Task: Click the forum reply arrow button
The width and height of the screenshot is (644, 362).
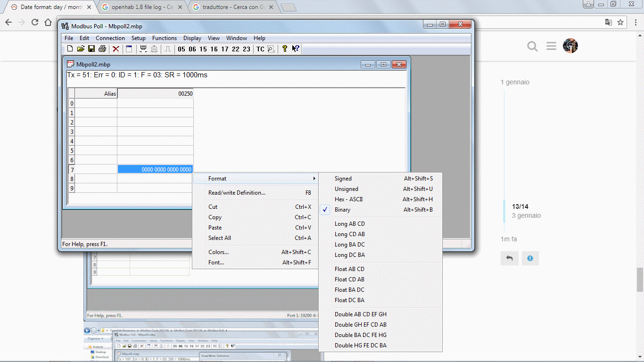Action: (x=509, y=258)
